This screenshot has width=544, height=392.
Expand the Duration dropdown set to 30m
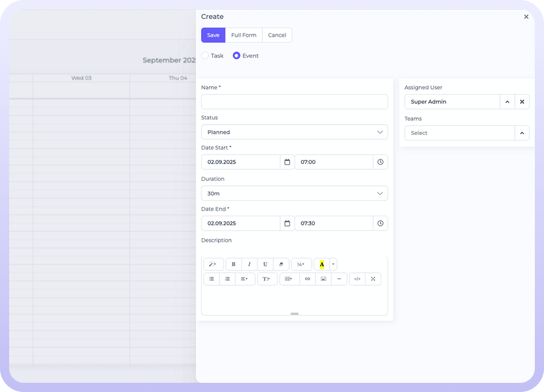click(294, 194)
